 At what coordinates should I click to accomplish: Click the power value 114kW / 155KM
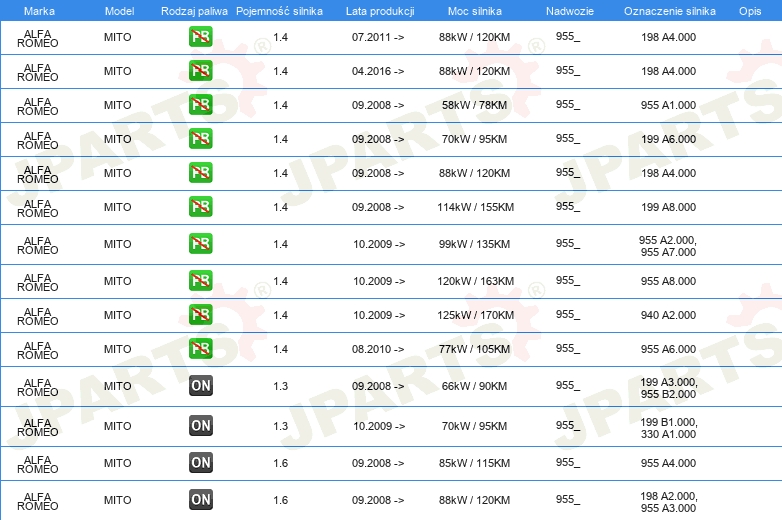[475, 207]
